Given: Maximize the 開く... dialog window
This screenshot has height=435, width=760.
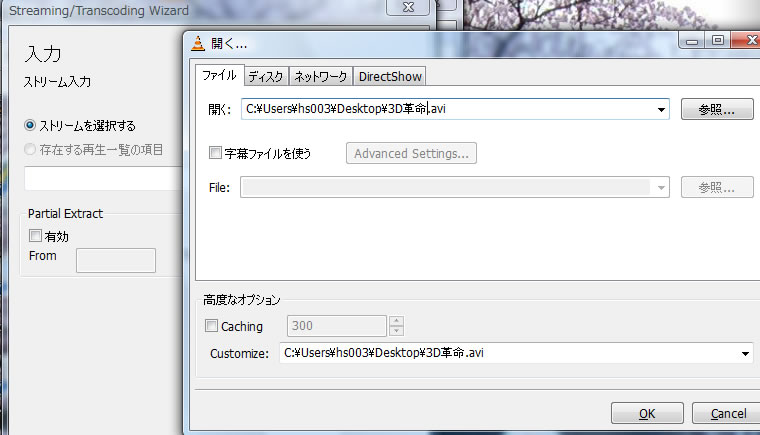Looking at the screenshot, I should coord(717,41).
